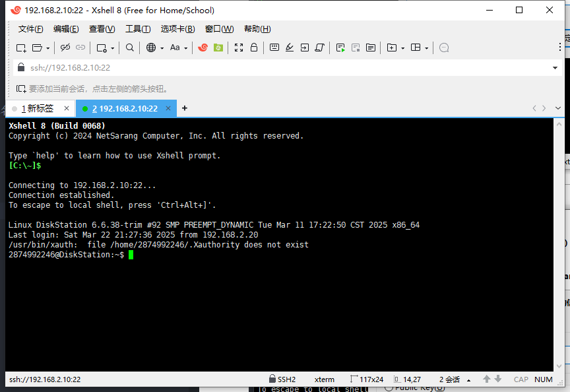Add a new tab with plus button
Viewport: 570px width, 392px height.
pyautogui.click(x=185, y=108)
